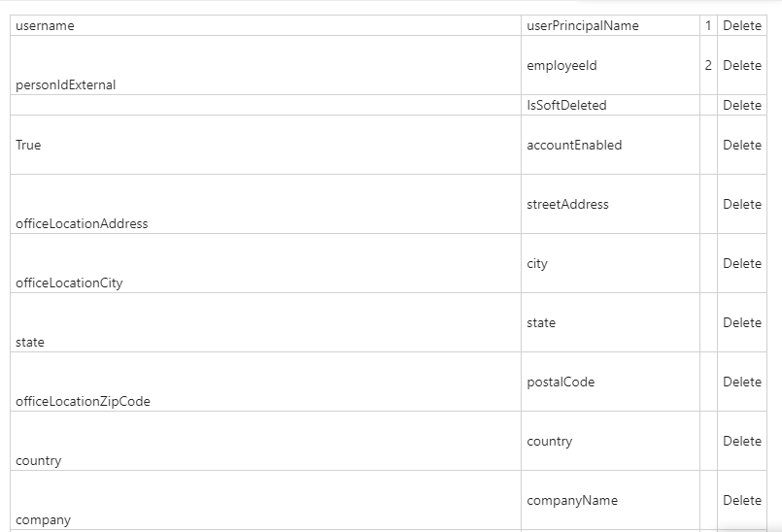Click the userPrincipalName target attribute
Viewport: 782px width, 532px height.
[583, 25]
